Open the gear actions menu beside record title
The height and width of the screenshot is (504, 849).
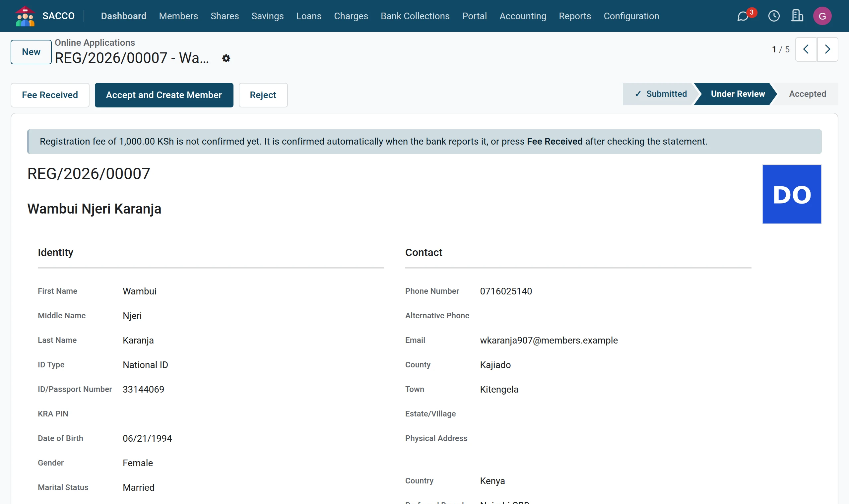pyautogui.click(x=226, y=58)
